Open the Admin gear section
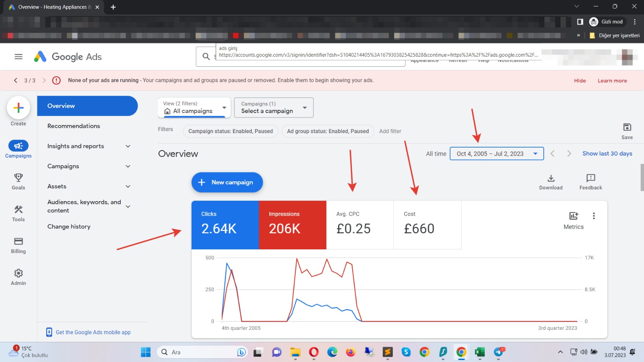Image resolution: width=644 pixels, height=362 pixels. [x=19, y=277]
